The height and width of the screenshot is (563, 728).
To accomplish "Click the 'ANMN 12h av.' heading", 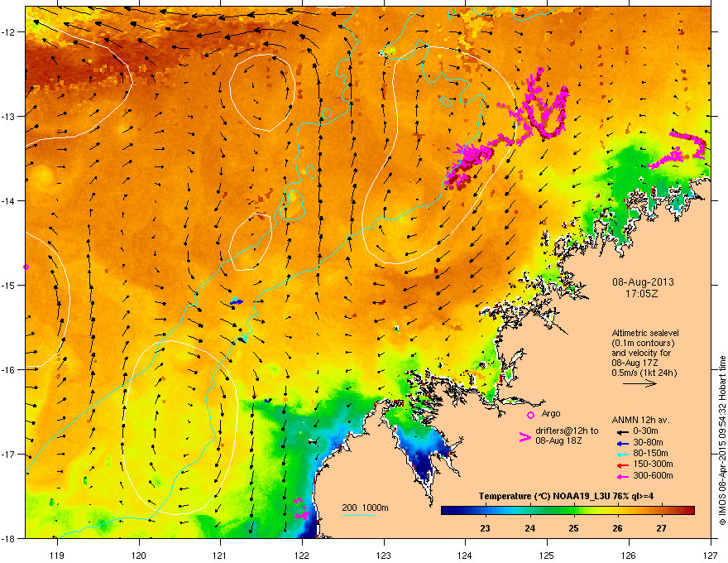I will coord(640,420).
